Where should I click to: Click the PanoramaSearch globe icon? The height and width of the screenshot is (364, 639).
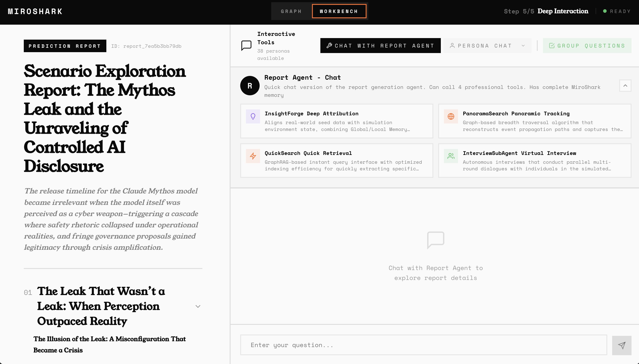(451, 116)
